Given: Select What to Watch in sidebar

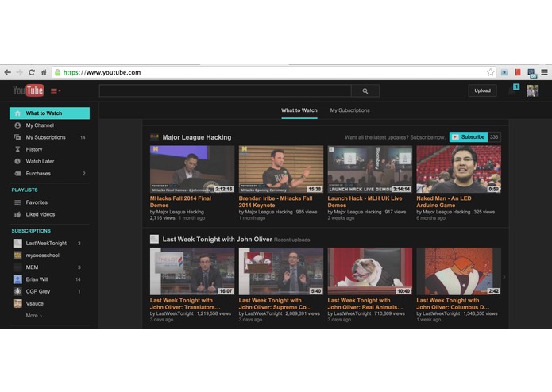Looking at the screenshot, I should click(x=49, y=113).
